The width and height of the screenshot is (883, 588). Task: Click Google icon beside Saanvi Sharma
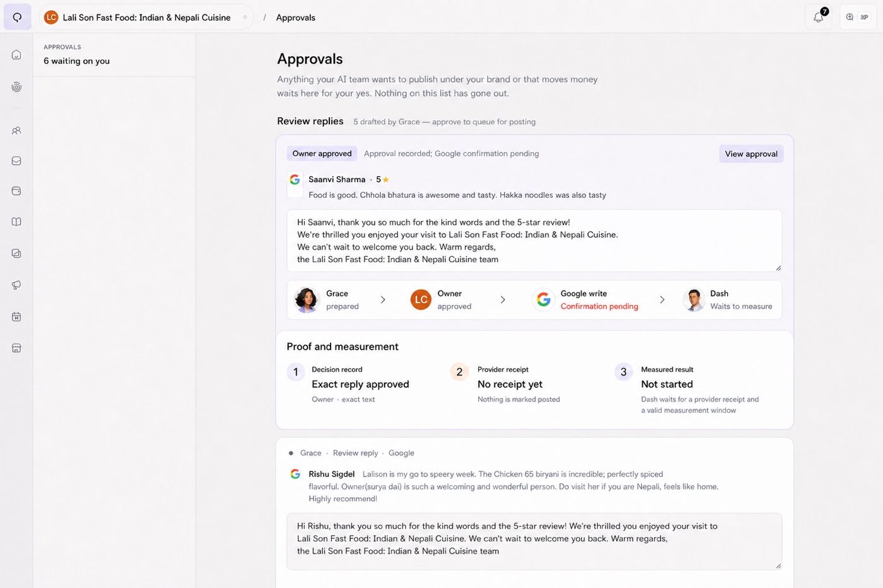295,180
